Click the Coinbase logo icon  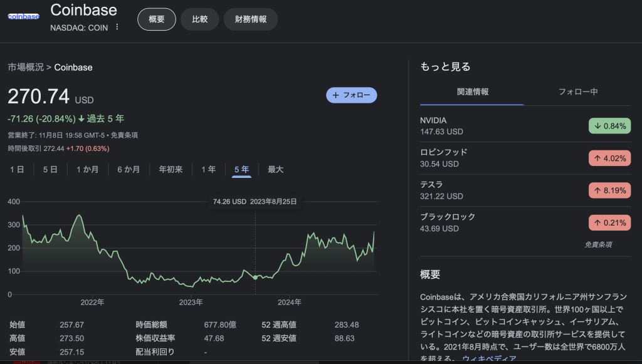pos(23,17)
